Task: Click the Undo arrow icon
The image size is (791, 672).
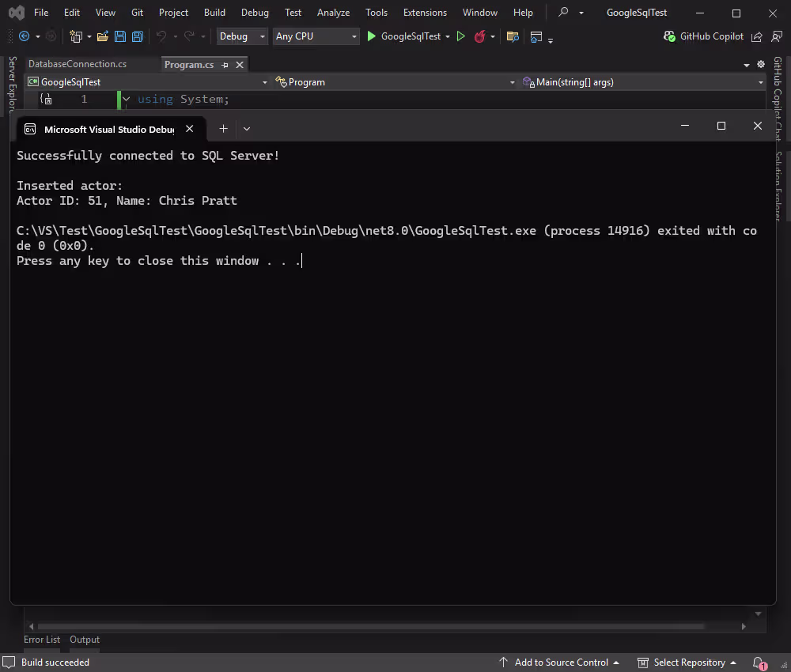Action: click(x=162, y=36)
